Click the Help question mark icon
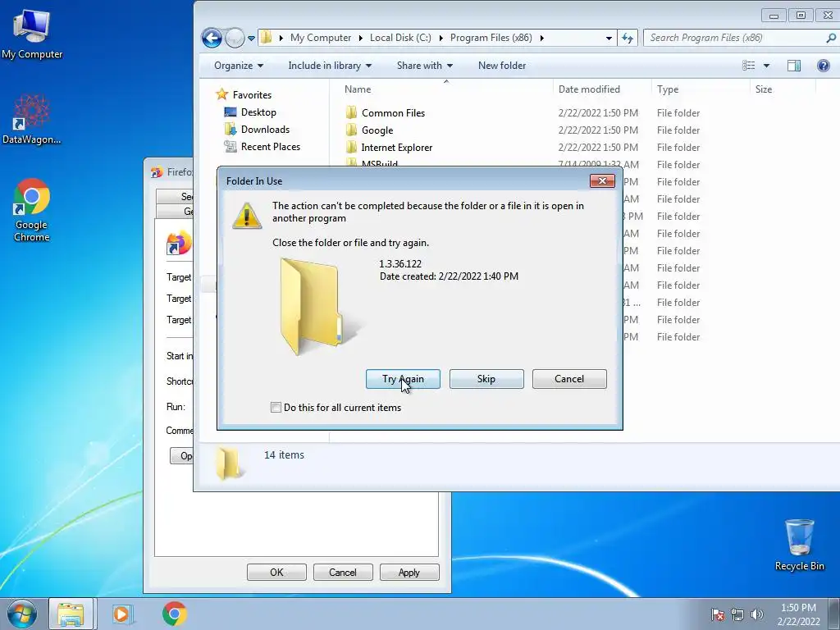Viewport: 840px width, 630px height. point(824,66)
